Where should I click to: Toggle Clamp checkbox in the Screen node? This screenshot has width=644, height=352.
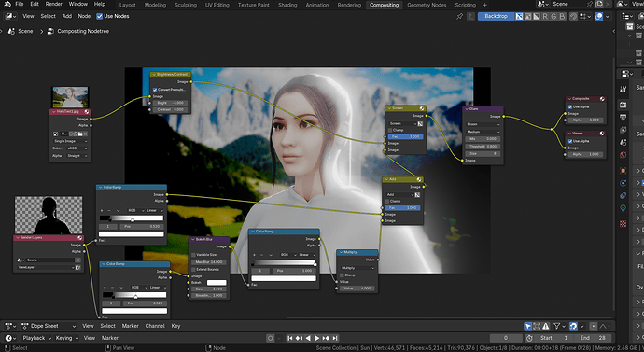pyautogui.click(x=390, y=130)
